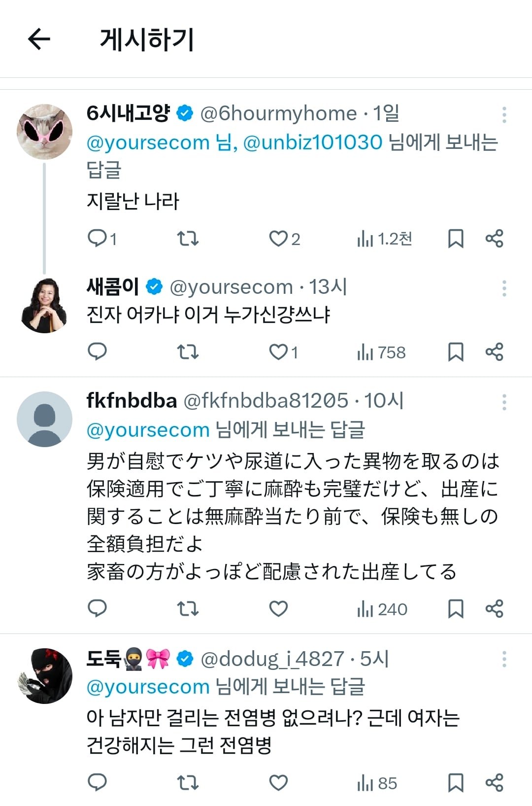Like the fkfnbdba reply

click(278, 609)
